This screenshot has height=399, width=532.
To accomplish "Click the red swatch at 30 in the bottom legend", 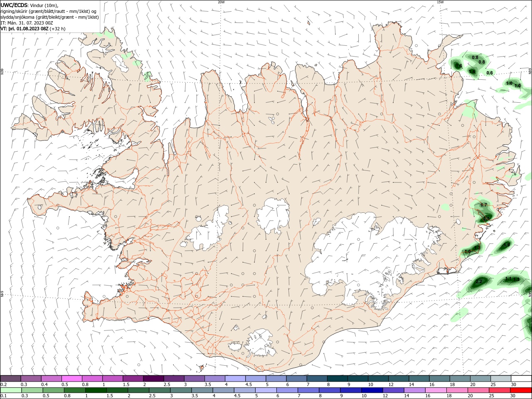I will pyautogui.click(x=521, y=390).
